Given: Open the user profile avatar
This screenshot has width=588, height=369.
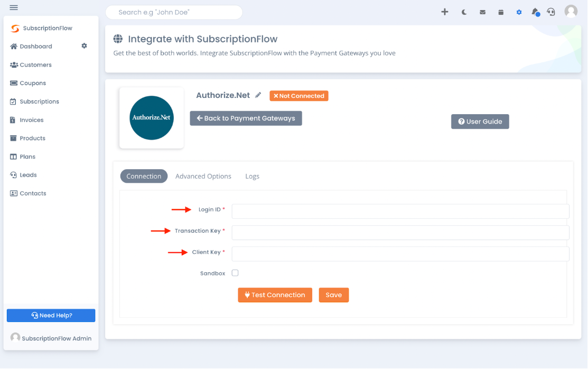Looking at the screenshot, I should click(571, 12).
